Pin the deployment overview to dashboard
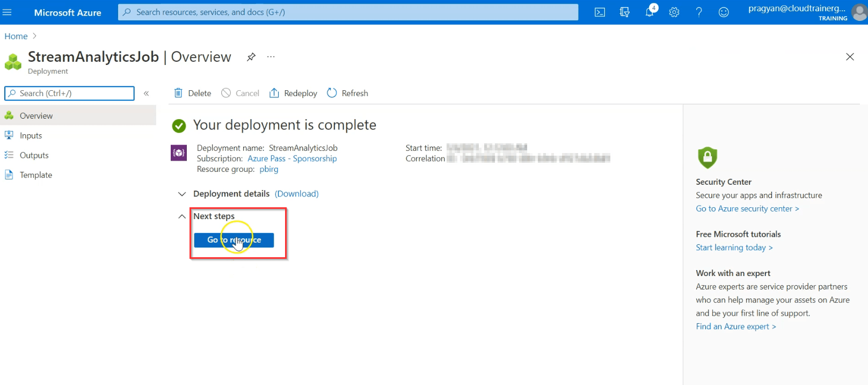This screenshot has height=385, width=868. (251, 57)
